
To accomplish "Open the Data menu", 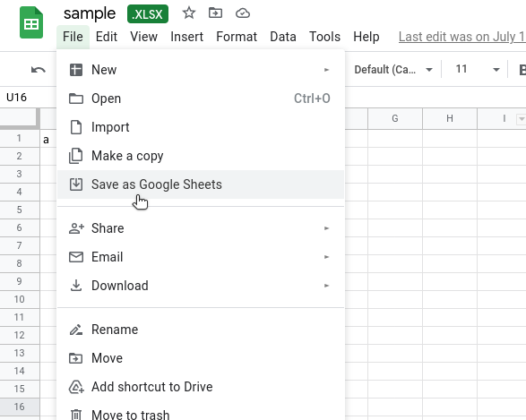I will point(283,37).
